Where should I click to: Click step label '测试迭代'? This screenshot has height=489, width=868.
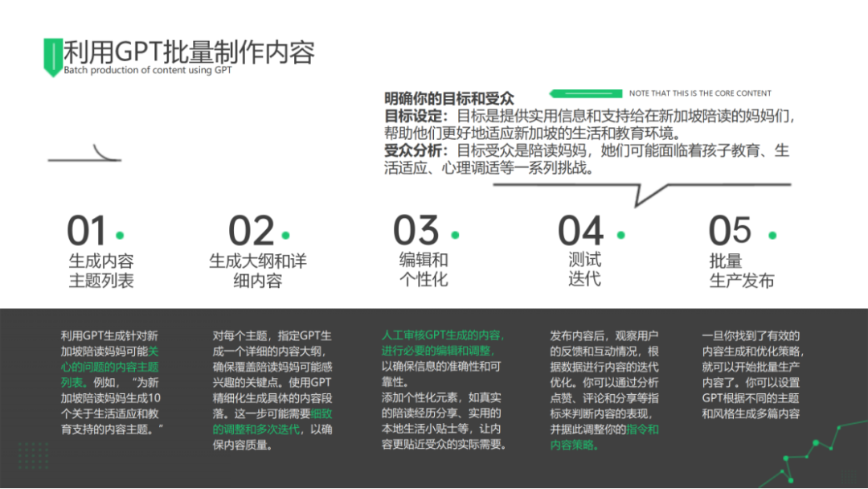[x=584, y=269]
